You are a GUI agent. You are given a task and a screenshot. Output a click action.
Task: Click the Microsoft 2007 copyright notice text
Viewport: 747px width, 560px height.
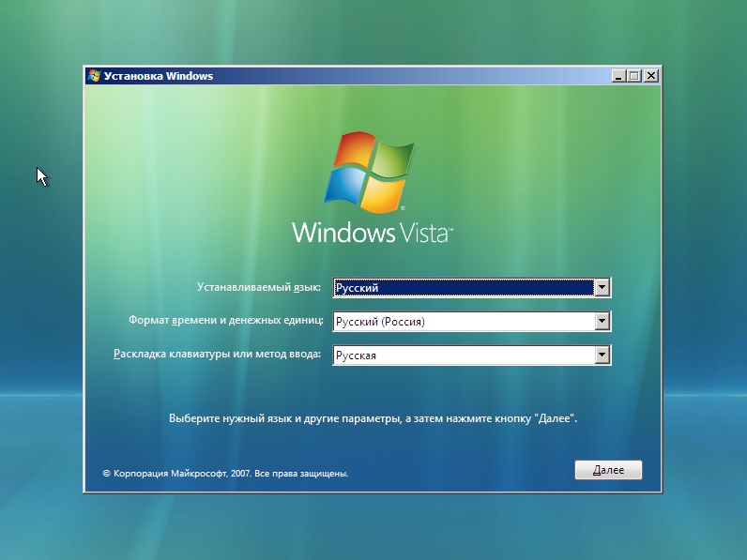point(225,474)
